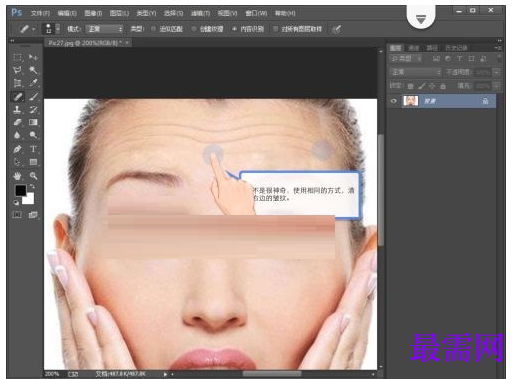Screen dimensions: 522x379
Task: Select the Eyedropper tool
Action: click(33, 83)
